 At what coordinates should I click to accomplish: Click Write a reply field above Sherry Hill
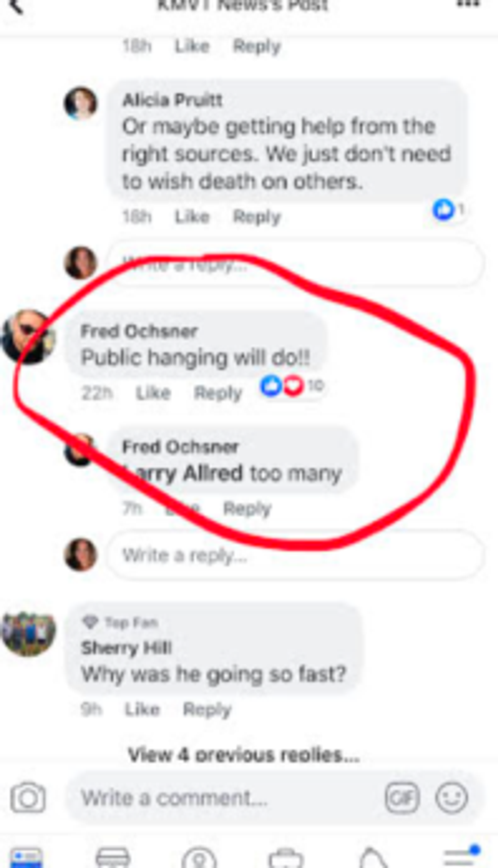[x=295, y=555]
